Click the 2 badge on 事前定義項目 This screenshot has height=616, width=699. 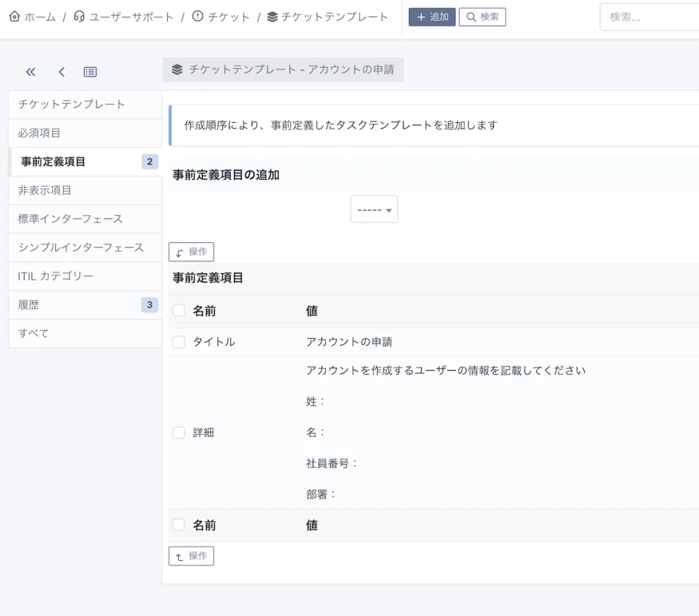(149, 161)
